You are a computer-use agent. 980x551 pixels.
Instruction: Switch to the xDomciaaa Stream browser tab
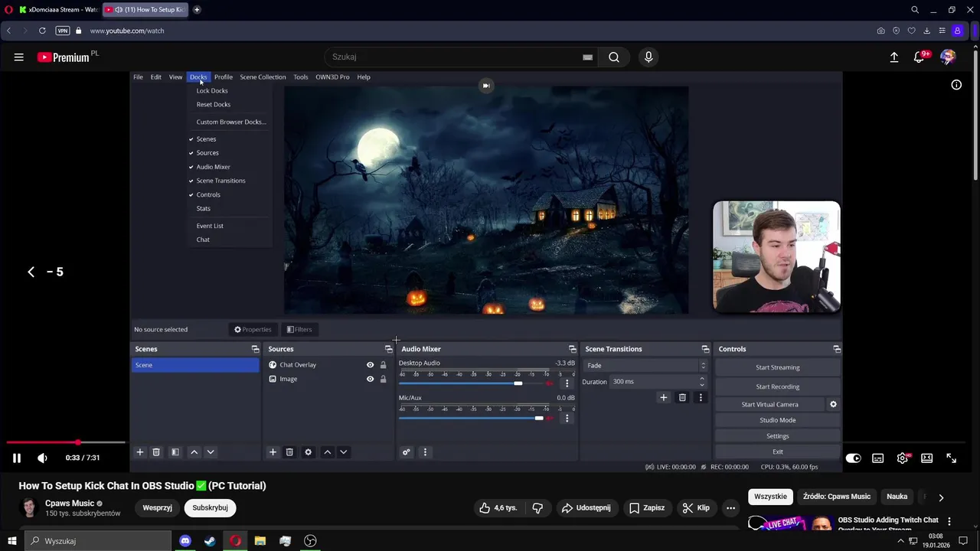pyautogui.click(x=58, y=10)
